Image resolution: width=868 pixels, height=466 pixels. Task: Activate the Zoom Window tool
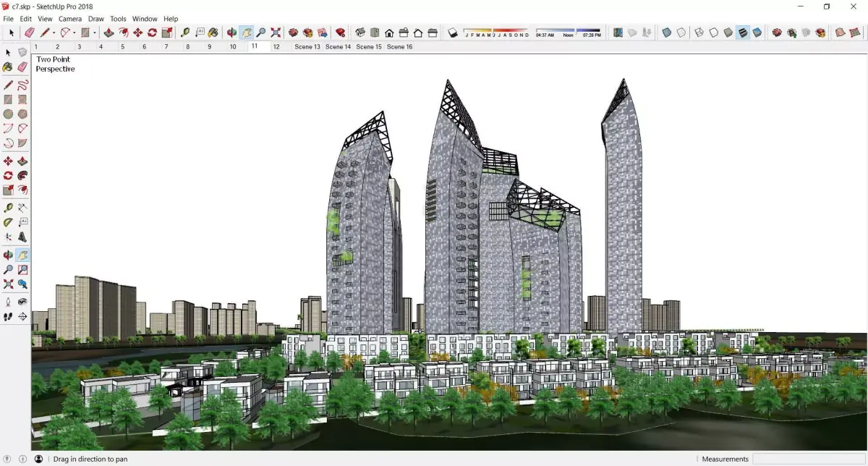pos(22,270)
